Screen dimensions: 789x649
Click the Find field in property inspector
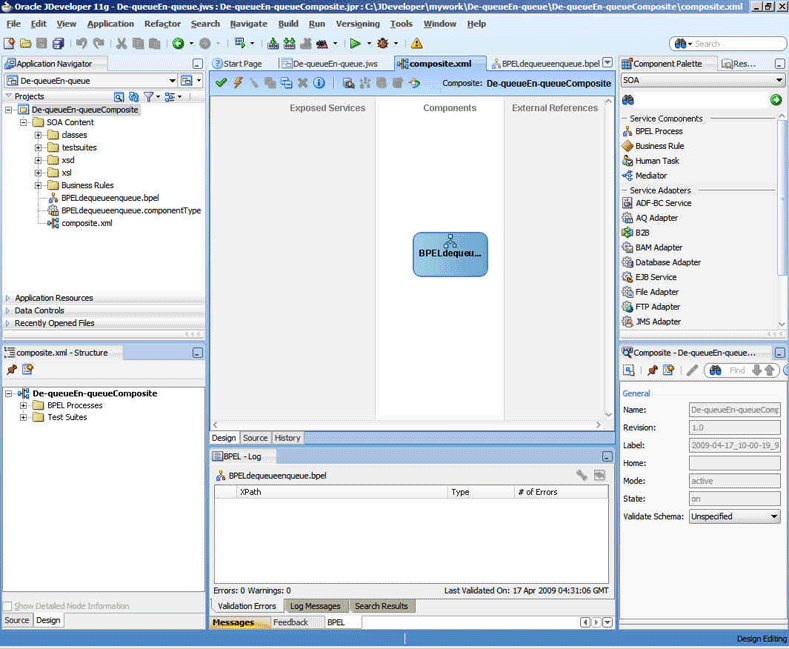737,370
